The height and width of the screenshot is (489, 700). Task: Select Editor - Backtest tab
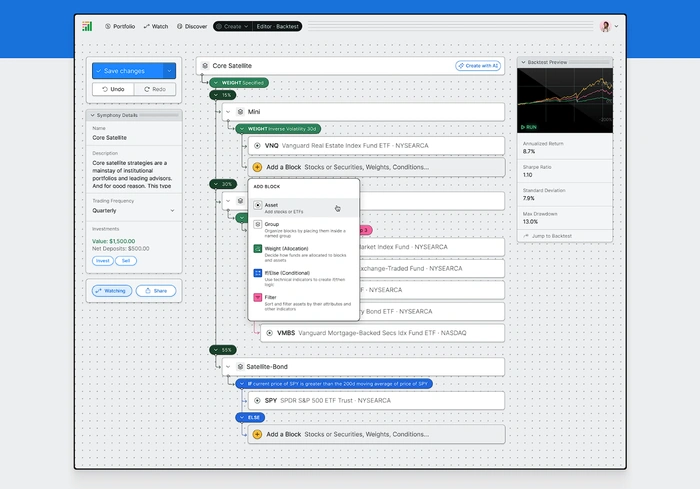[x=277, y=26]
